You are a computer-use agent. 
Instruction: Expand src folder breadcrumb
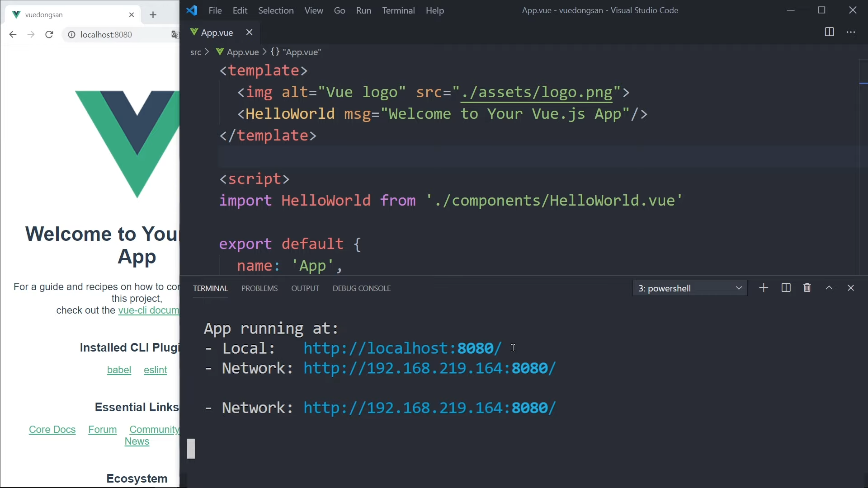pos(195,52)
